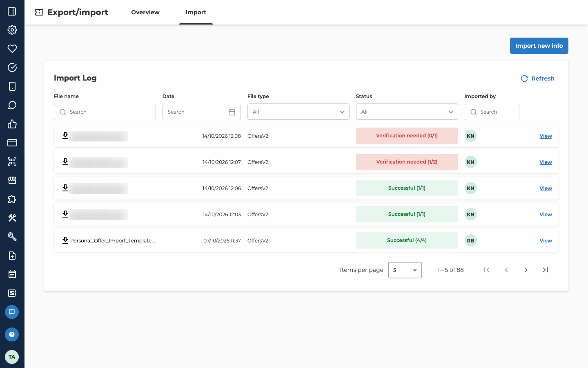Open the file upload sidebar icon

(12, 256)
